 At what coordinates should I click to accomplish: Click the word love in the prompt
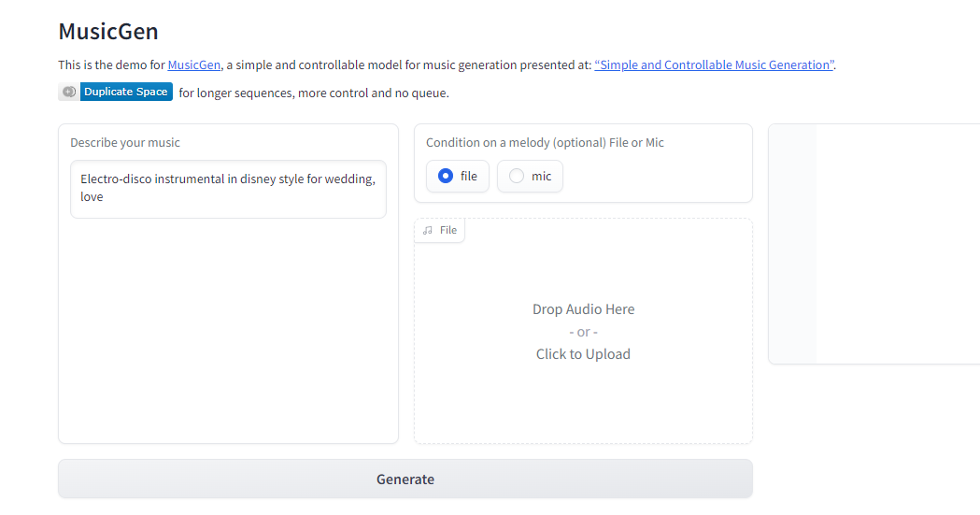pos(92,197)
